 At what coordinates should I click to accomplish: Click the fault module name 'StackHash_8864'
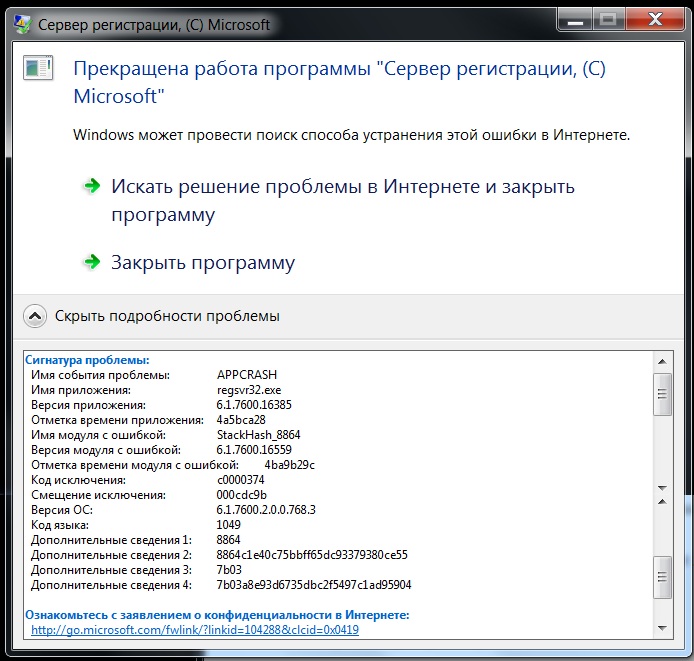pos(258,435)
